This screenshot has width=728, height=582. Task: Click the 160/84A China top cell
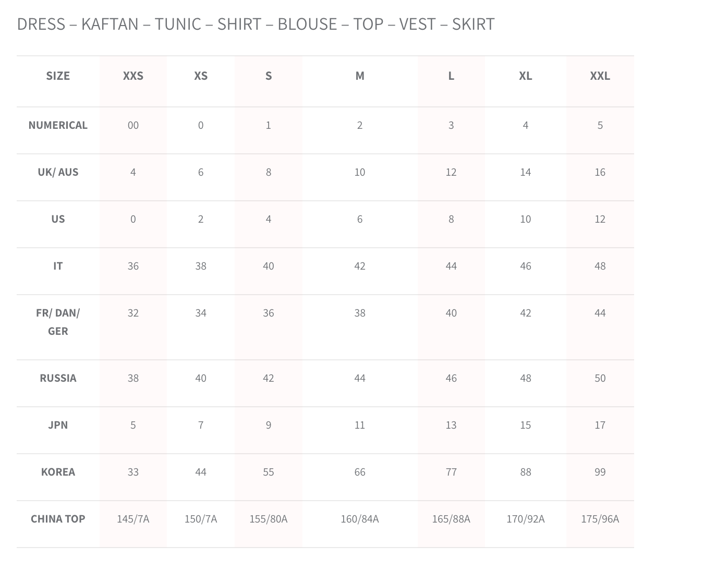click(x=360, y=519)
